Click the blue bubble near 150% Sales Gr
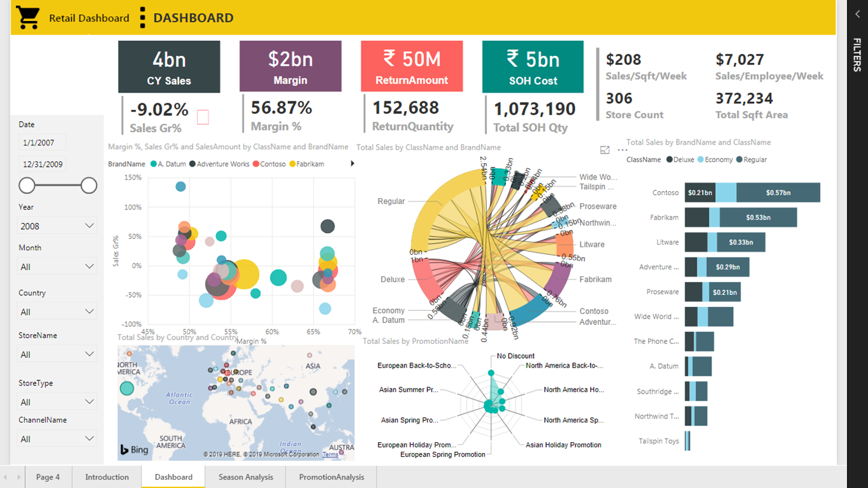The width and height of the screenshot is (868, 488). tap(180, 186)
